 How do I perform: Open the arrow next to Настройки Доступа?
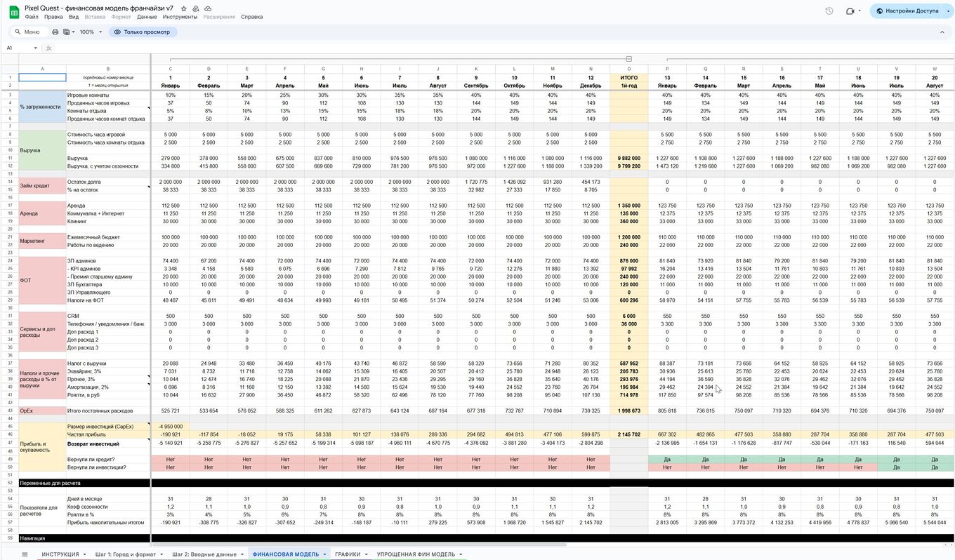947,11
